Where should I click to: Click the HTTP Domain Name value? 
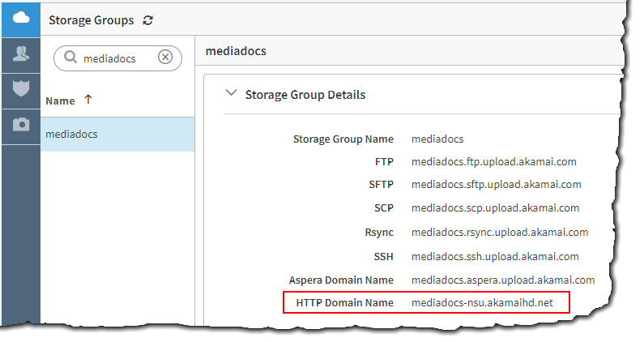(x=481, y=302)
